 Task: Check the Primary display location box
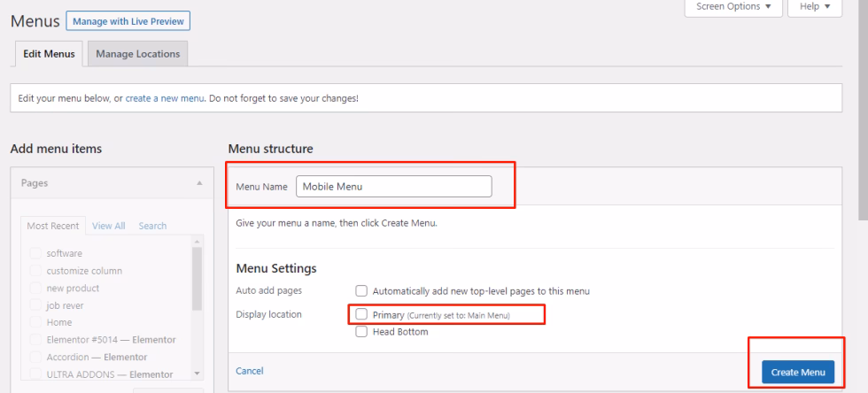(361, 314)
